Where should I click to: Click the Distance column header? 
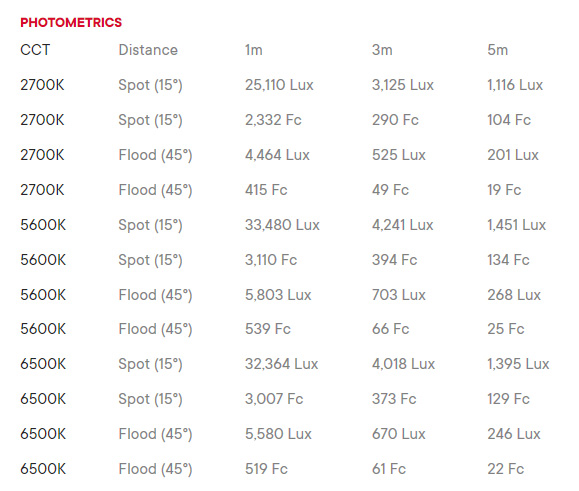pos(148,50)
